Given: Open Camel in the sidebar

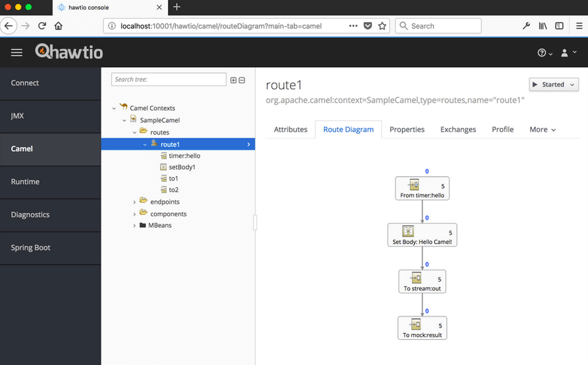Looking at the screenshot, I should pos(50,149).
